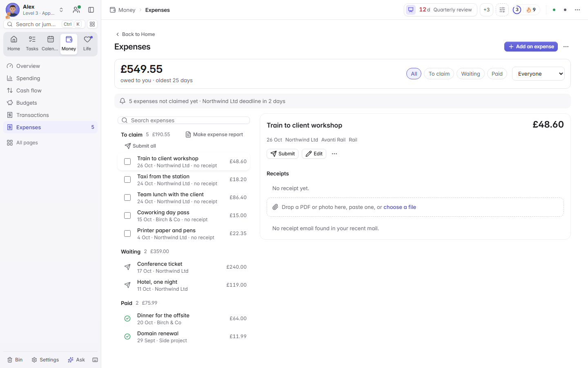Tick the Taxi from the station checkbox
588x368 pixels.
point(127,180)
